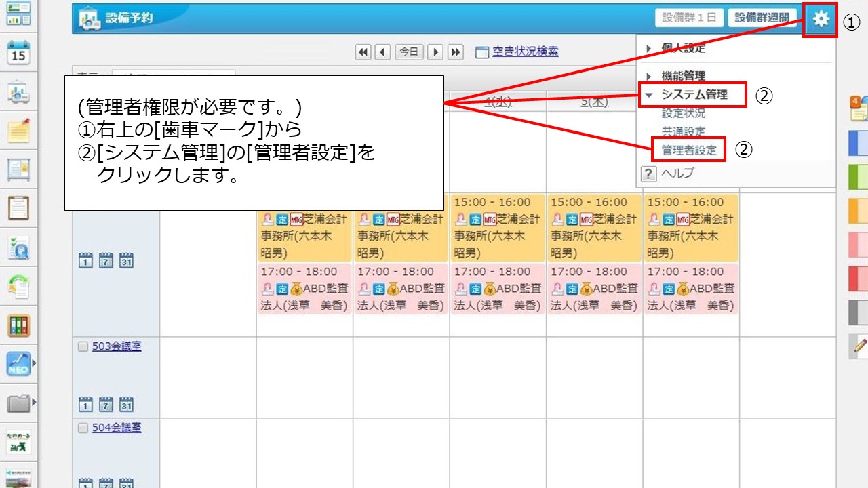868x488 pixels.
Task: Open the gray folder icon in sidebar
Action: [x=18, y=404]
